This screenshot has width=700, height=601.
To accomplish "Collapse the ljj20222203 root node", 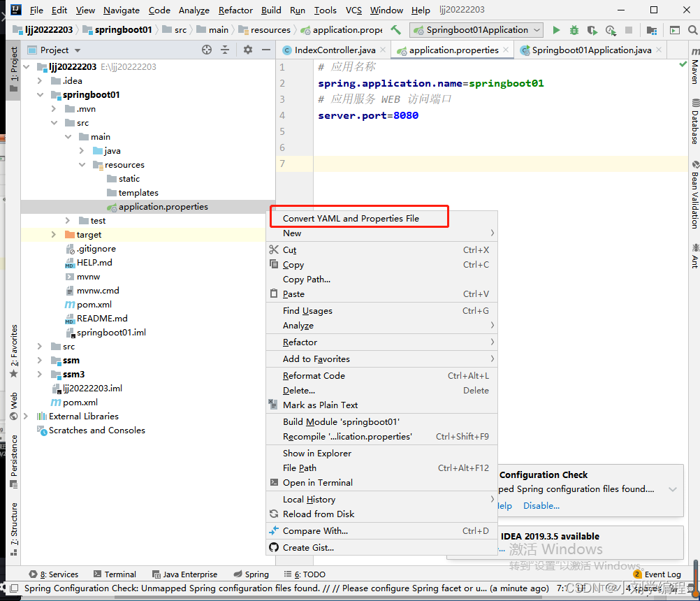I will pyautogui.click(x=27, y=67).
